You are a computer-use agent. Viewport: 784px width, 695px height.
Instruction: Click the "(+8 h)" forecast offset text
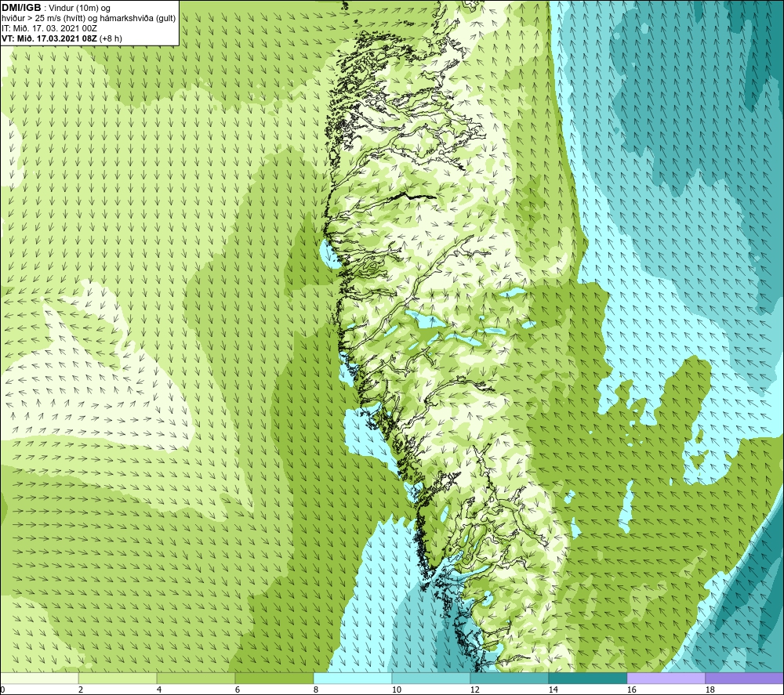pos(111,38)
